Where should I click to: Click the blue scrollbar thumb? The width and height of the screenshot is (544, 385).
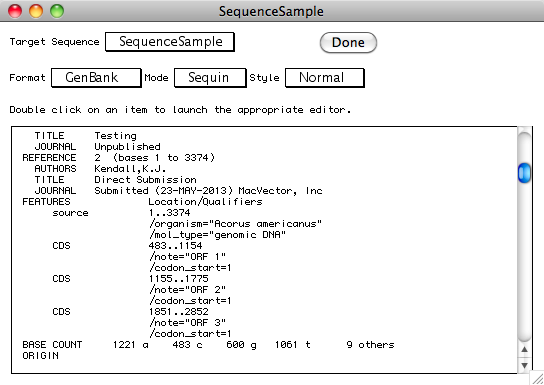pyautogui.click(x=524, y=173)
